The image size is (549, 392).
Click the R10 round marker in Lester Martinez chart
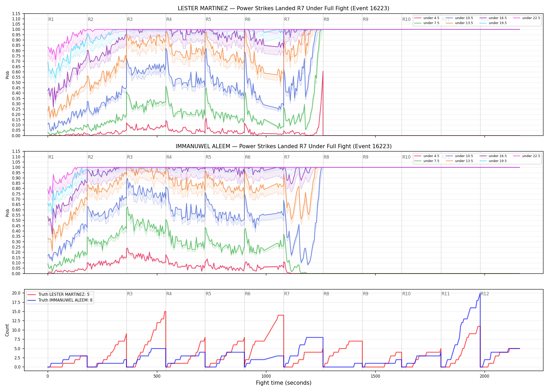[x=406, y=19]
